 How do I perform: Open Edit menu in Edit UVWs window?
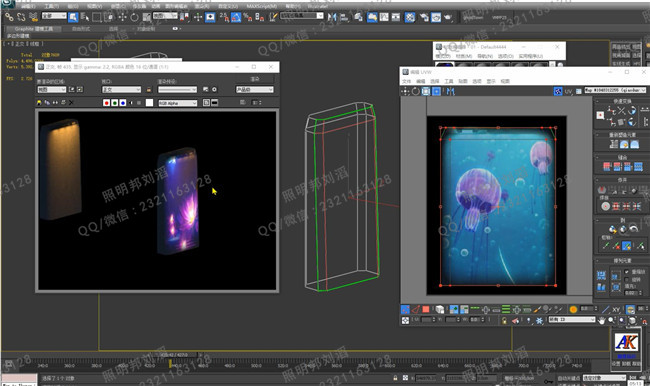click(421, 81)
